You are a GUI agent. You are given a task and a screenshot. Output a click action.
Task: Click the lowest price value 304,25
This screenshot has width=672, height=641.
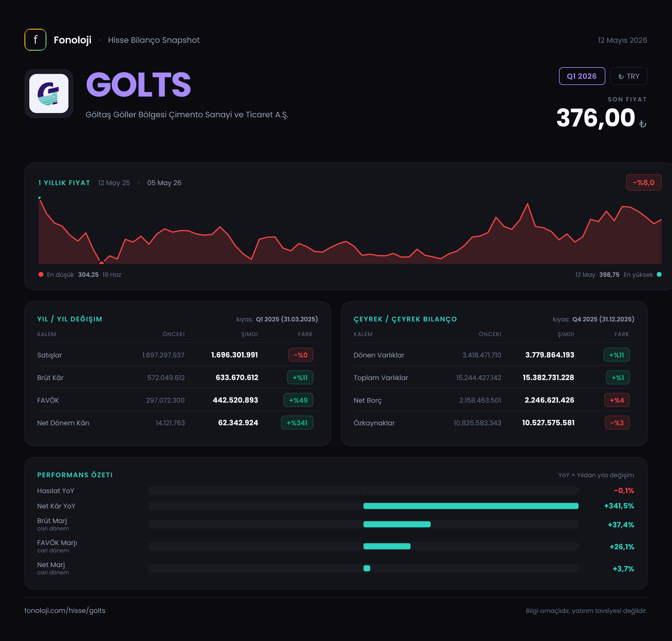pos(88,274)
